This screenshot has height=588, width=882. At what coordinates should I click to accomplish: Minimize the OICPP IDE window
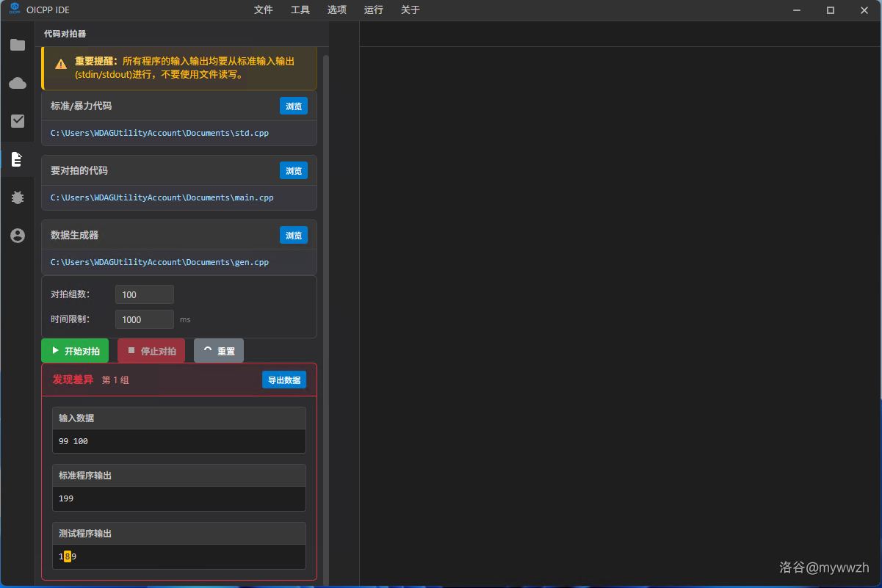[x=797, y=10]
